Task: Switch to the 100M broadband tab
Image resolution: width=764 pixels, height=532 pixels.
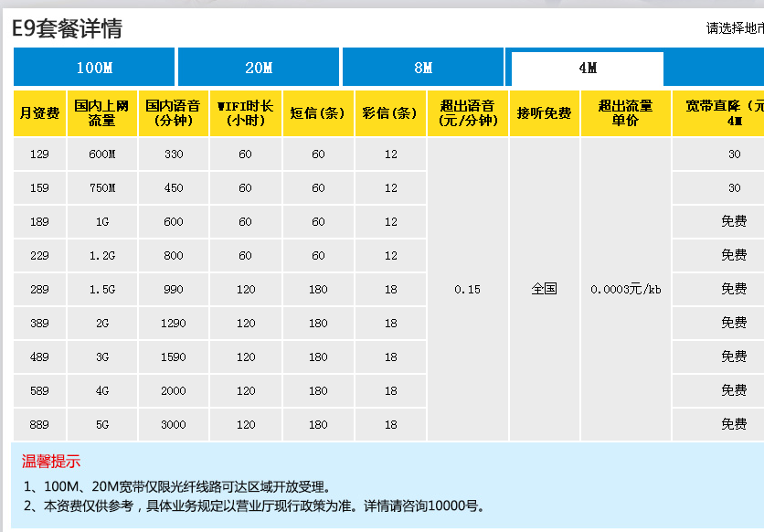Action: coord(94,68)
